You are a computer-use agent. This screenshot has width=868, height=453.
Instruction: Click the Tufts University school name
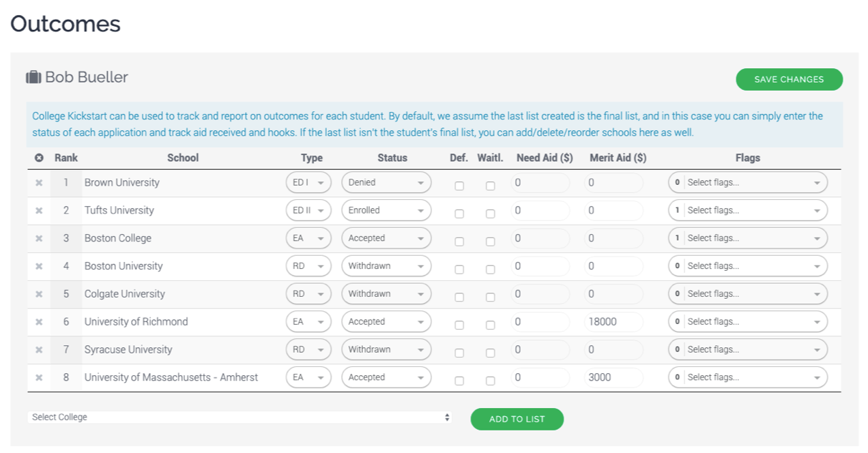119,211
